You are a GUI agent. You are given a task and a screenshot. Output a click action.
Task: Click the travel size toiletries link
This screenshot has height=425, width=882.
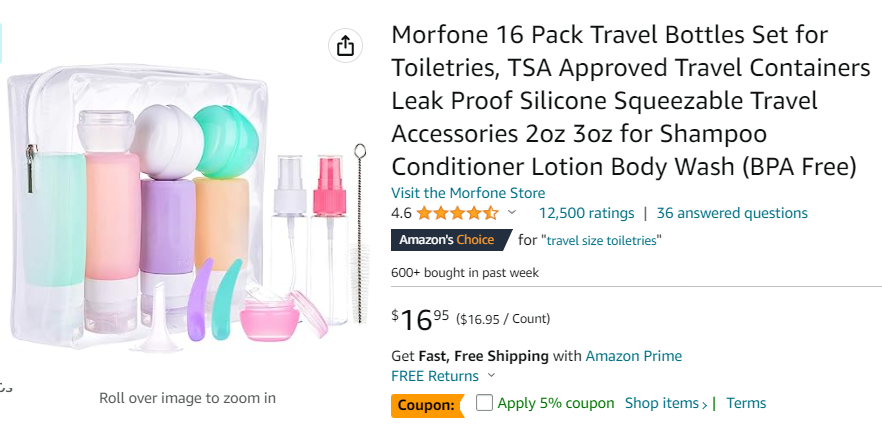[x=603, y=241]
